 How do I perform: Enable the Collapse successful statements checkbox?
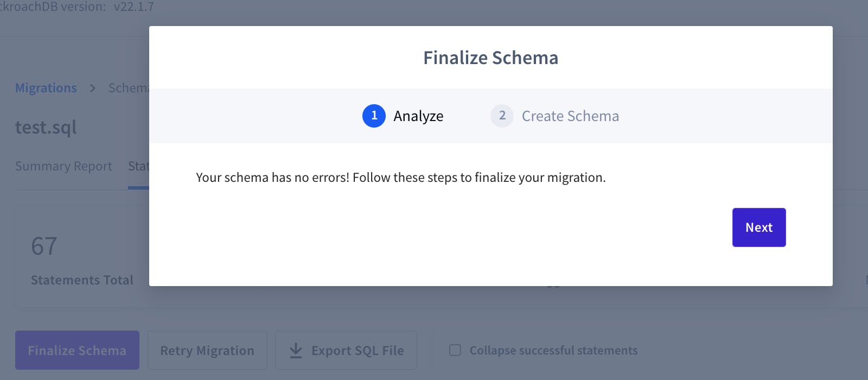(x=455, y=350)
